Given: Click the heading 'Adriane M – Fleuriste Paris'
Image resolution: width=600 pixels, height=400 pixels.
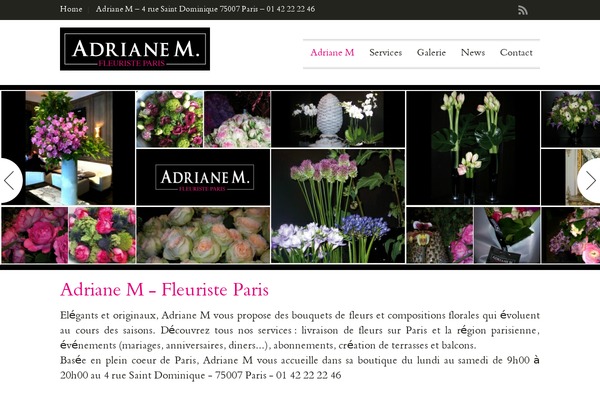Looking at the screenshot, I should 165,289.
